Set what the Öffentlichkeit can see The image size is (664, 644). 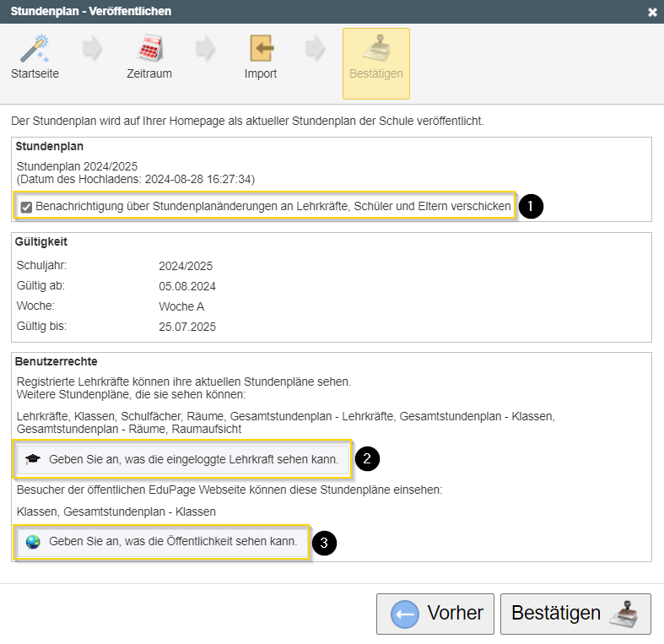(x=173, y=542)
